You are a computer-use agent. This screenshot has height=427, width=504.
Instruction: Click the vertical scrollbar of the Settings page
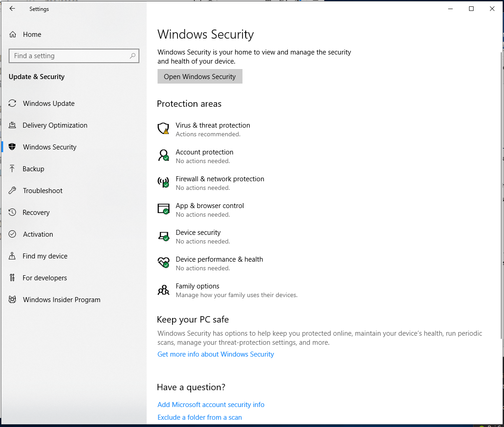click(501, 196)
